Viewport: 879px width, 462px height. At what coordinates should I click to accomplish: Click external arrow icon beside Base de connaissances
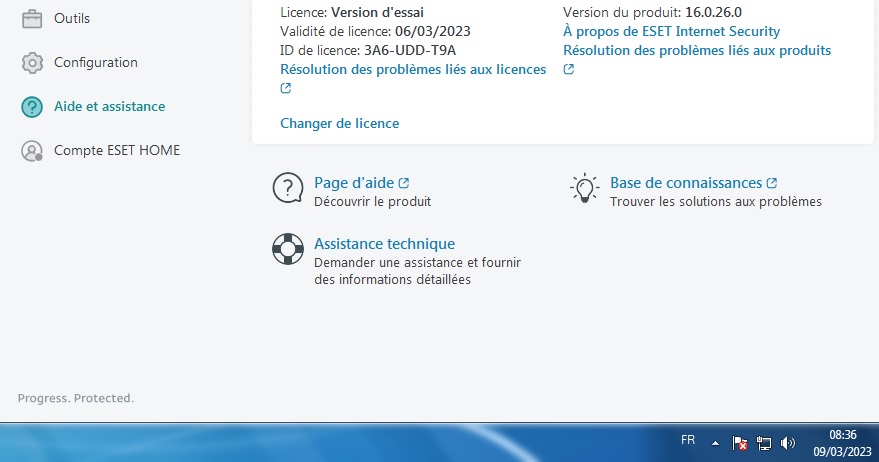pyautogui.click(x=772, y=183)
